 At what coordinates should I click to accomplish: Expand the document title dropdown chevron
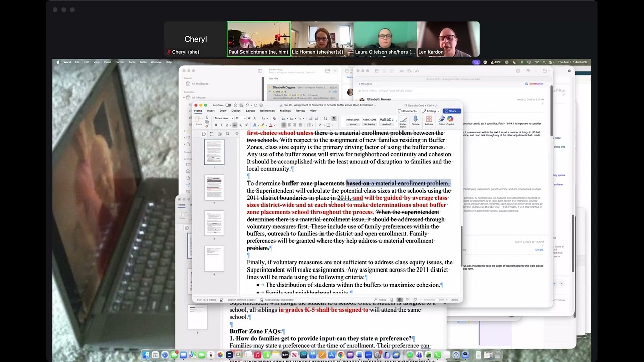click(x=375, y=105)
